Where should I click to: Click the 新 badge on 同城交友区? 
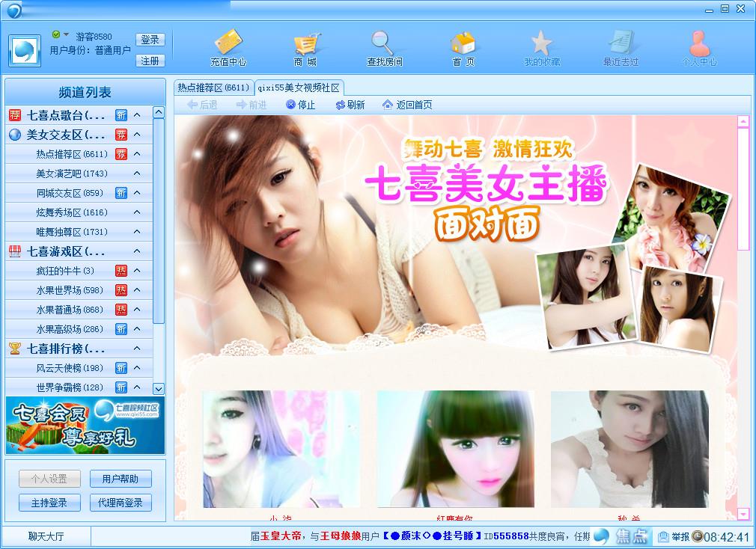point(121,193)
